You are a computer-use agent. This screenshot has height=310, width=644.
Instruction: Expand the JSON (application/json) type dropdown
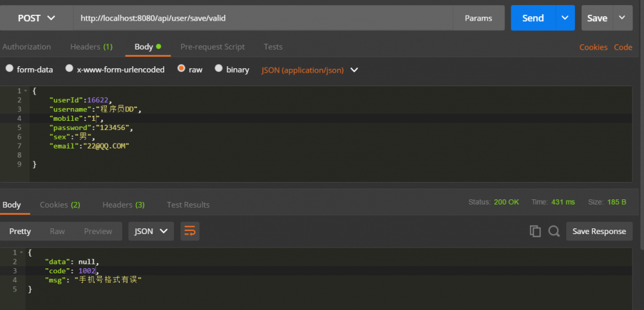pos(354,69)
